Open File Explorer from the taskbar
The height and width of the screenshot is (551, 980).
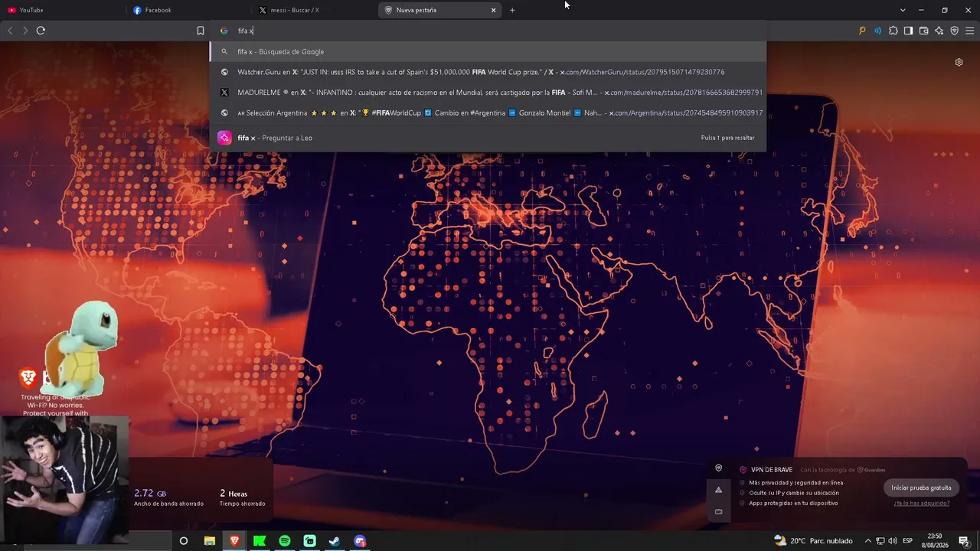[x=209, y=541]
